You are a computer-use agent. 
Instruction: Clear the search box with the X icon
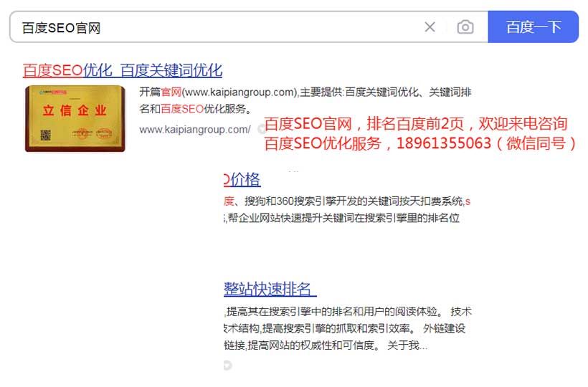pyautogui.click(x=430, y=27)
